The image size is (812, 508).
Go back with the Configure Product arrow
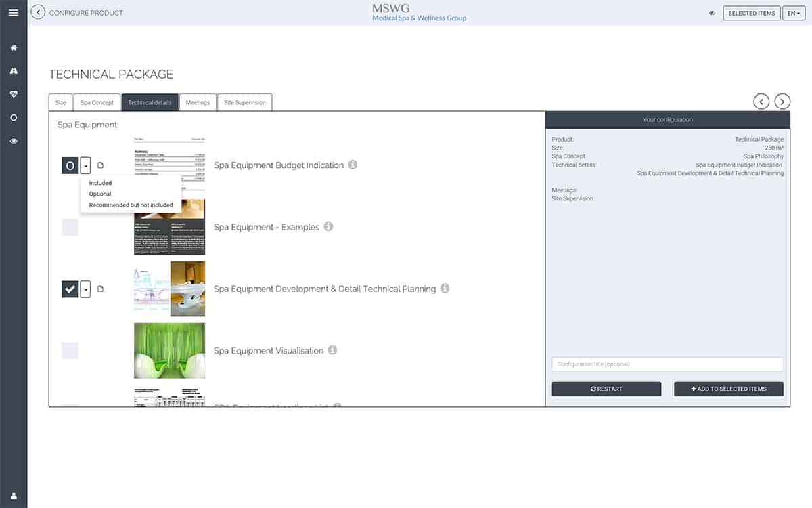(x=38, y=12)
